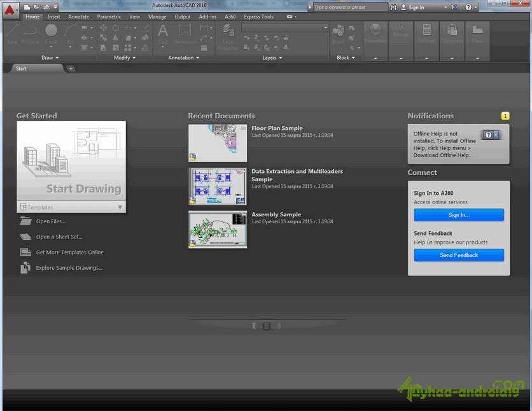Click the Table icon in Annotation
The height and width of the screenshot is (411, 532).
(204, 48)
